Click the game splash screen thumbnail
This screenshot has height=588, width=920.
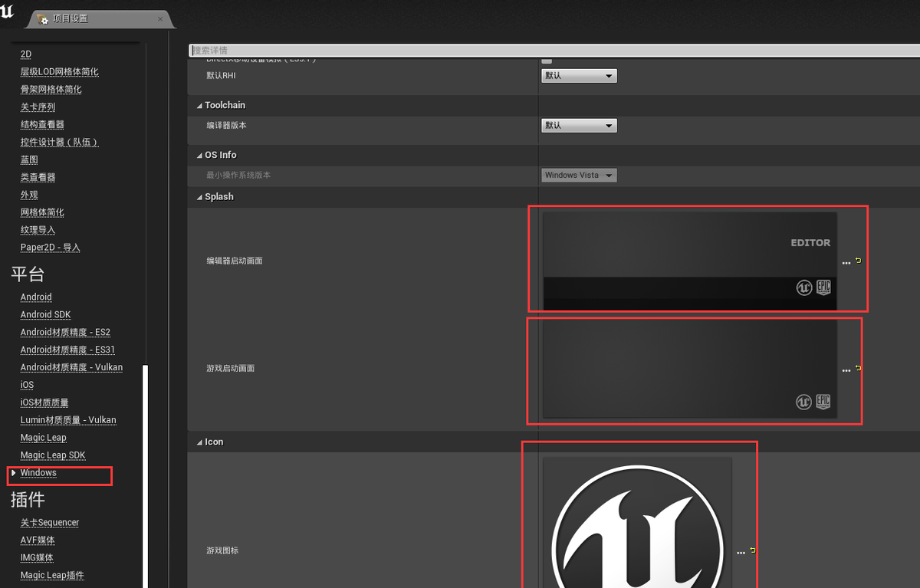click(x=690, y=369)
